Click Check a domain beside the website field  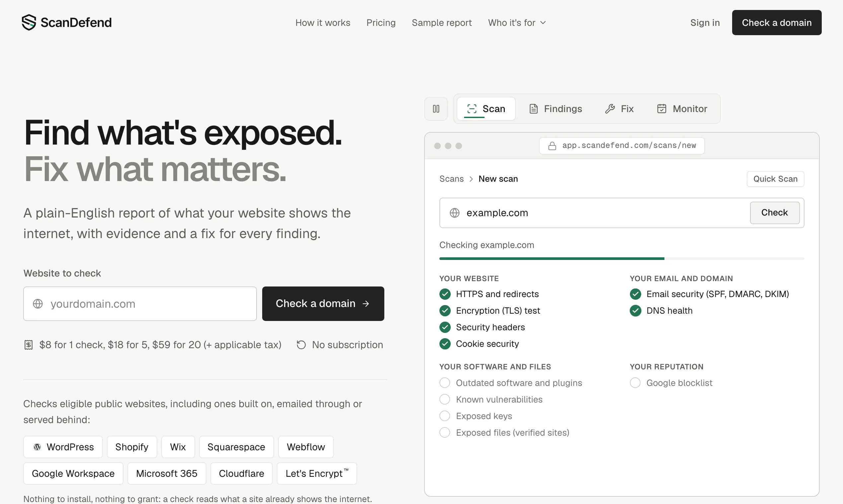pos(323,304)
